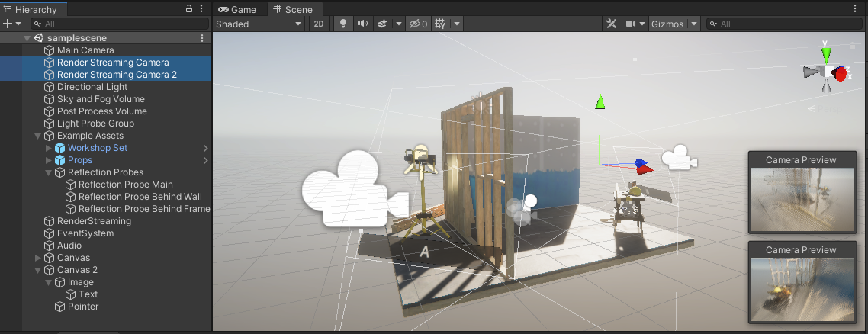Expand the Workshop Set prefab
Image resolution: width=868 pixels, height=334 pixels.
(49, 148)
